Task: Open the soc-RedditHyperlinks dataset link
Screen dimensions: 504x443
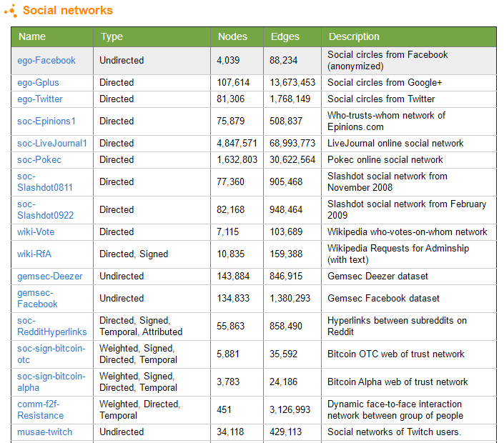Action: click(x=52, y=327)
